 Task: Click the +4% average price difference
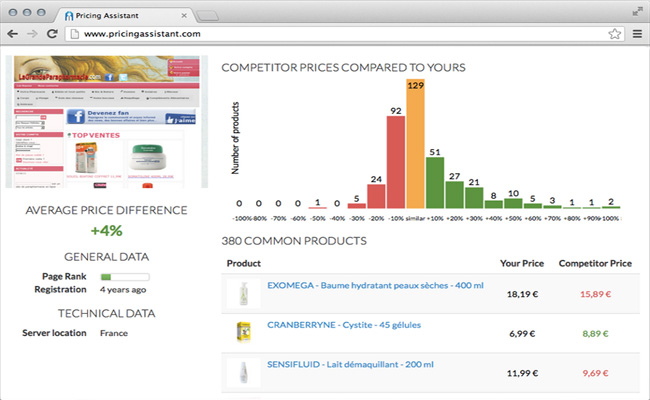(107, 230)
